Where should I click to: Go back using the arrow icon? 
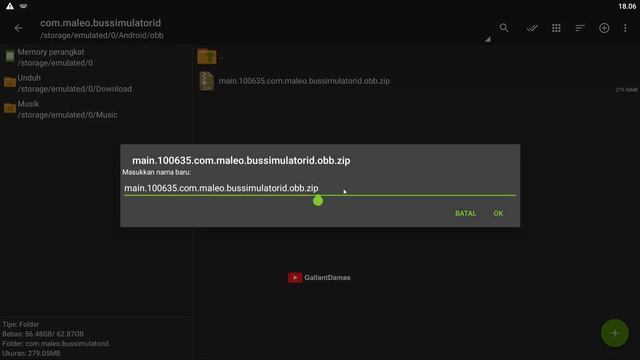coord(18,28)
